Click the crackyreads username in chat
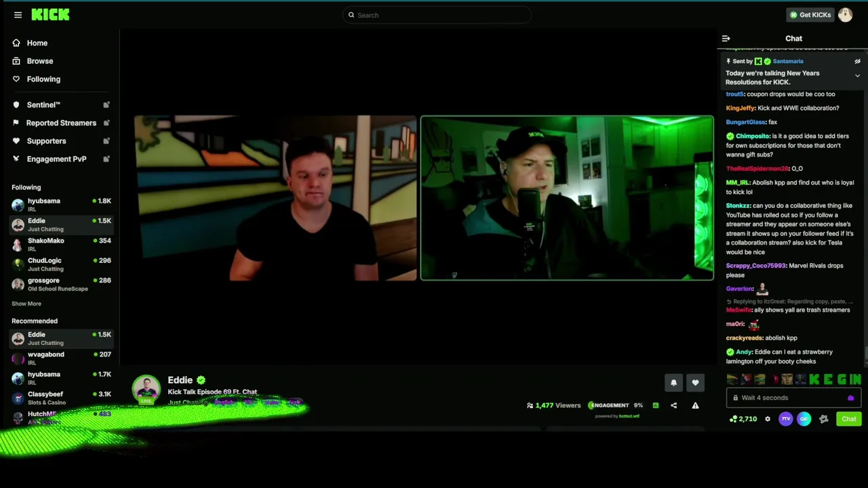 tap(745, 338)
